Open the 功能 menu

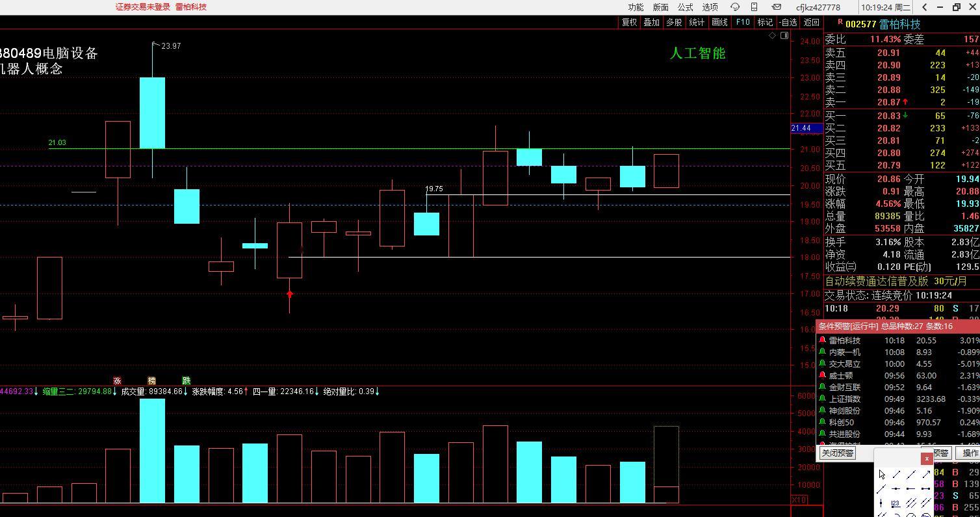coord(636,7)
